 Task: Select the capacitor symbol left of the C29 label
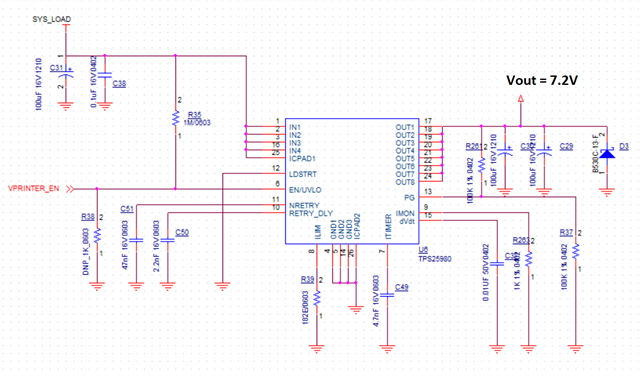(x=544, y=151)
